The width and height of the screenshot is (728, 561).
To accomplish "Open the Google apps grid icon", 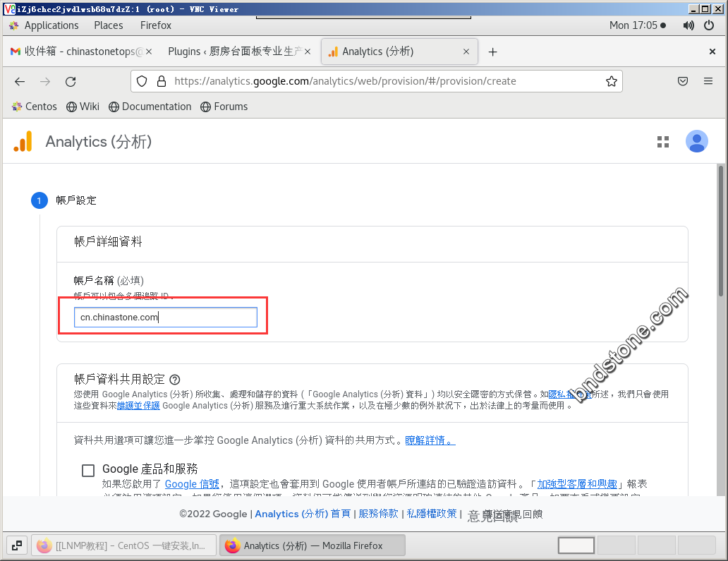I will coord(663,142).
